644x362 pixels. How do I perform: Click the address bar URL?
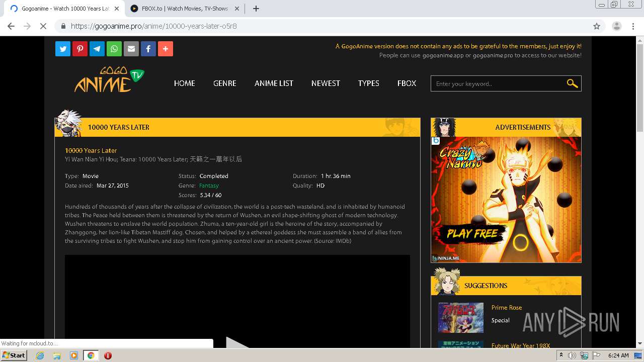[x=154, y=26]
